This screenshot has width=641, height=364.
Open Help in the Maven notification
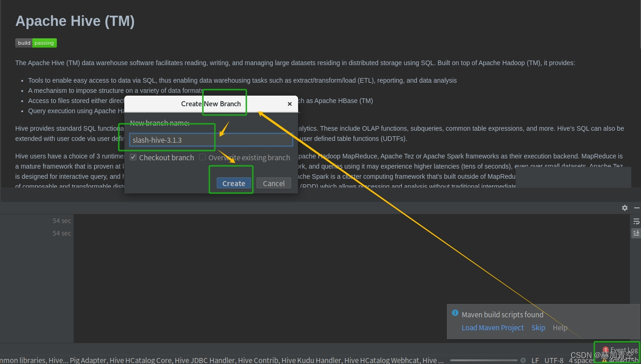coord(560,328)
